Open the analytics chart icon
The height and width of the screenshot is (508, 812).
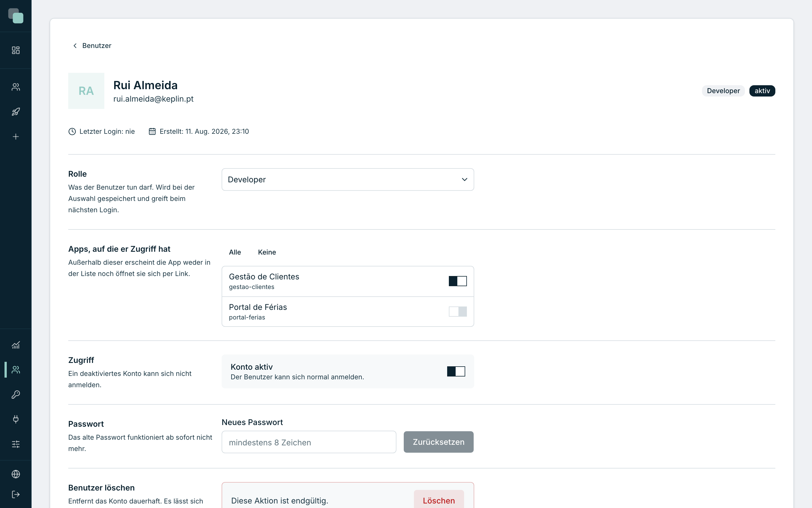16,345
